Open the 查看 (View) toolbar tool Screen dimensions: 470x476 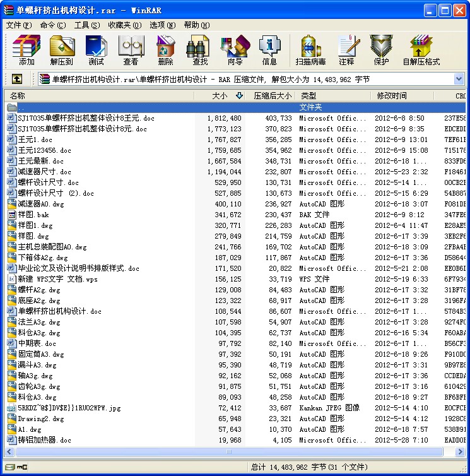click(131, 50)
